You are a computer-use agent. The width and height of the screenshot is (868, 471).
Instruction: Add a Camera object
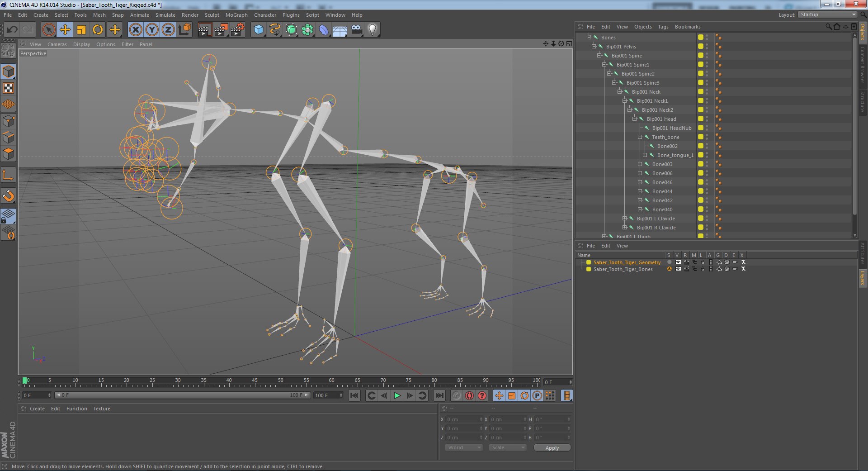pyautogui.click(x=356, y=30)
